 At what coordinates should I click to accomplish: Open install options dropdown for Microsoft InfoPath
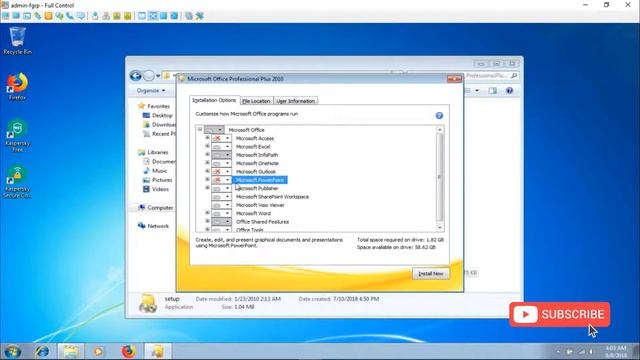pos(221,155)
